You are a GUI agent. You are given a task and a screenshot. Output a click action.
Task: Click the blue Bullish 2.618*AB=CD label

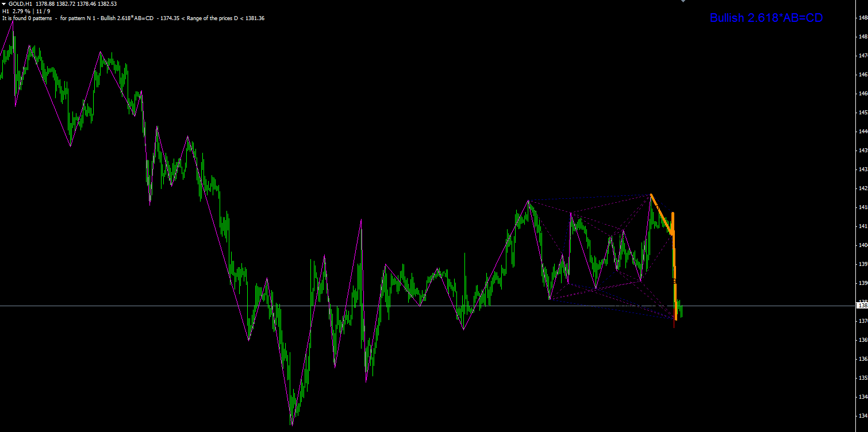[x=766, y=18]
